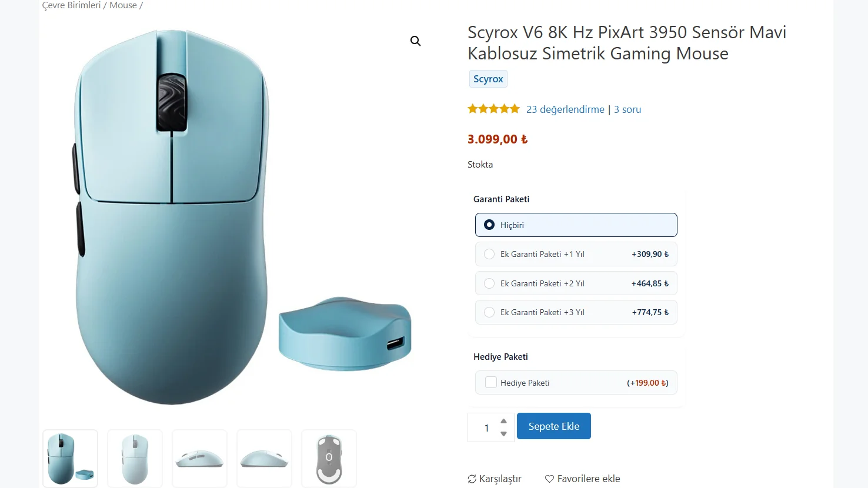Show the mouse side-view thumbnail with buttons
This screenshot has height=488, width=868.
point(199,459)
